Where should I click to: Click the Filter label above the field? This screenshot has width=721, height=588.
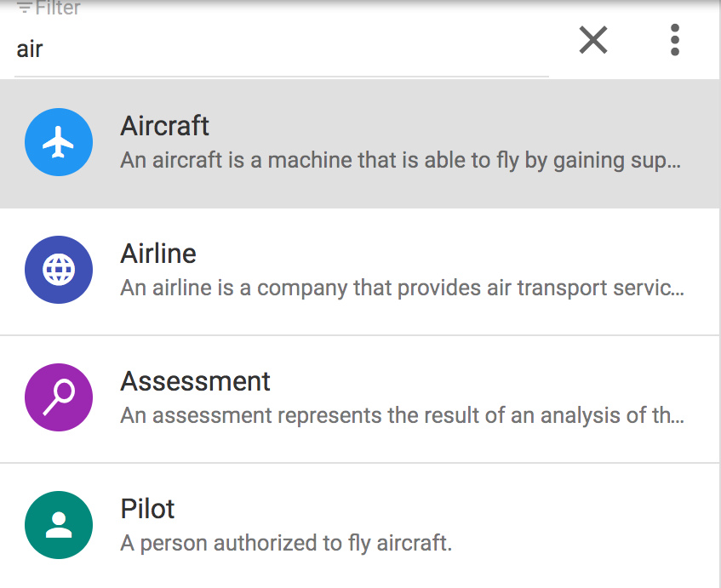(58, 9)
